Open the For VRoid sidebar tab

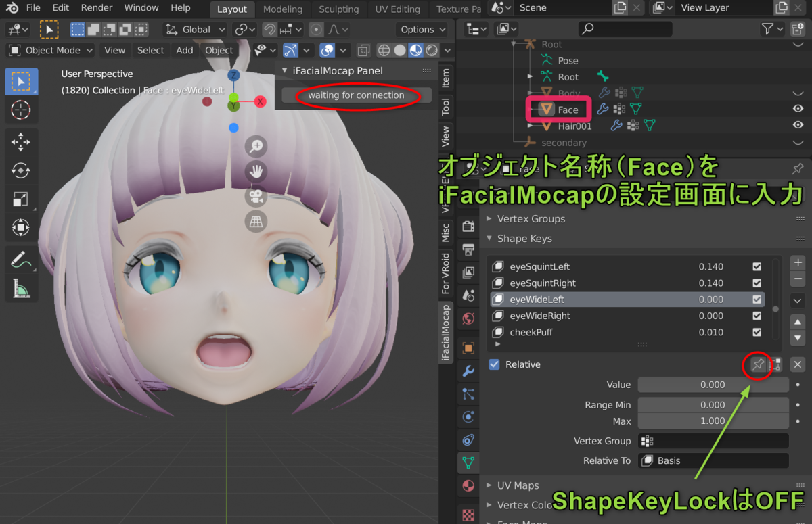[445, 274]
